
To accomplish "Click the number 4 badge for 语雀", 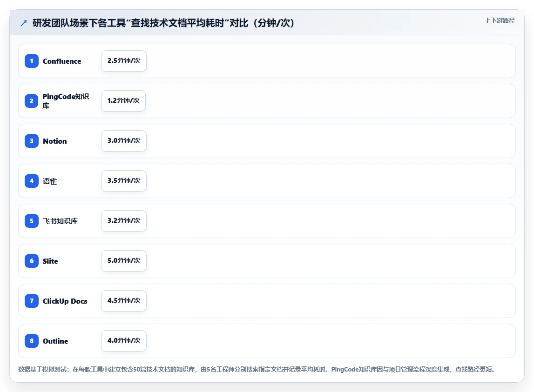I will point(32,181).
